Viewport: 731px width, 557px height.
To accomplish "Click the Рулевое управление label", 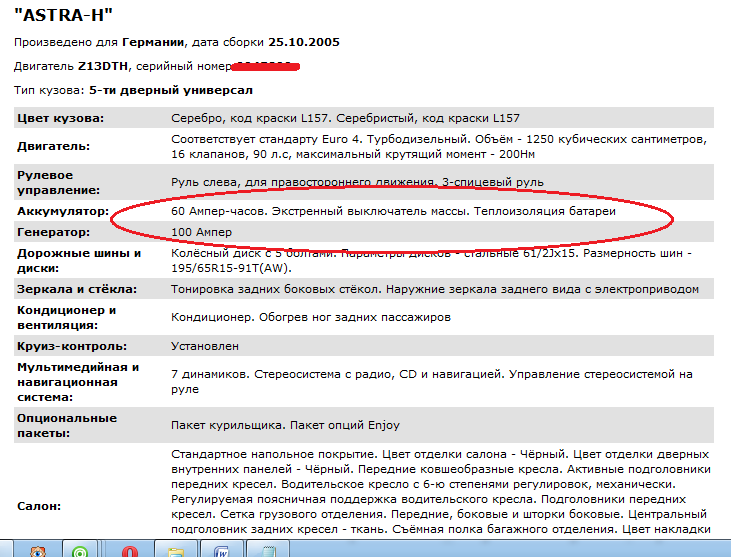I will click(x=58, y=183).
